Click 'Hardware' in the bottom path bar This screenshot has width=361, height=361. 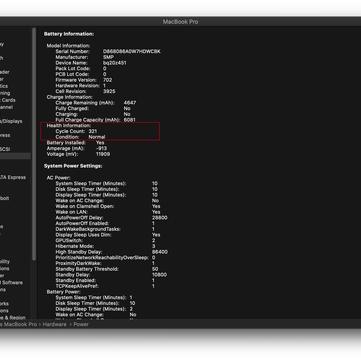(54, 324)
